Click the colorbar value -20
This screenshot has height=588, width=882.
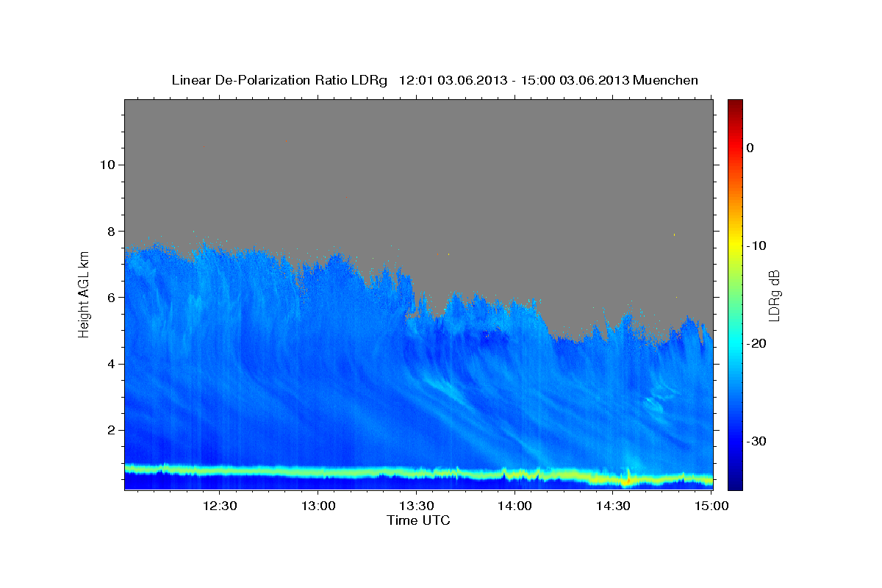pyautogui.click(x=756, y=343)
